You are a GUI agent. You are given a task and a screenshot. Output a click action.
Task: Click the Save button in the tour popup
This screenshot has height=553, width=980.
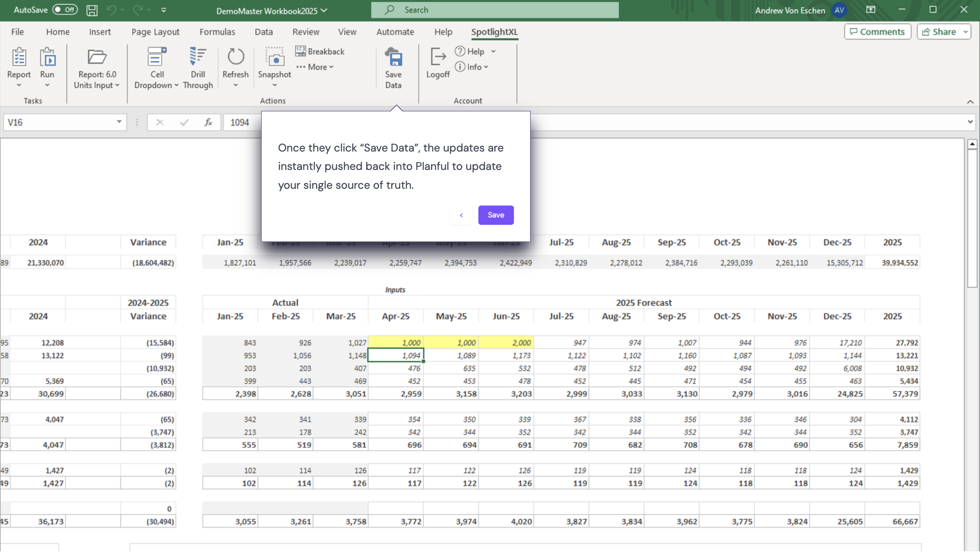(x=496, y=215)
